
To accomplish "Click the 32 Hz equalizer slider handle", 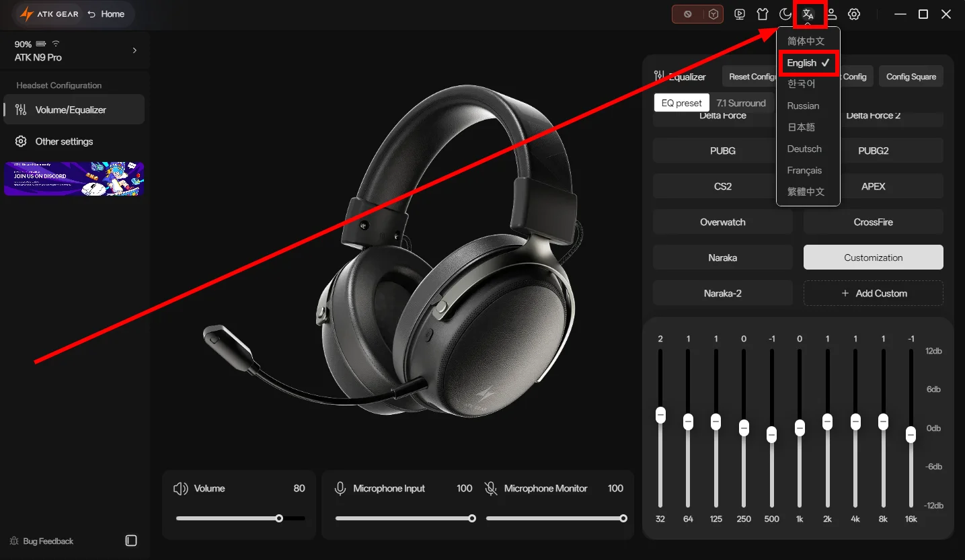I will pos(660,415).
